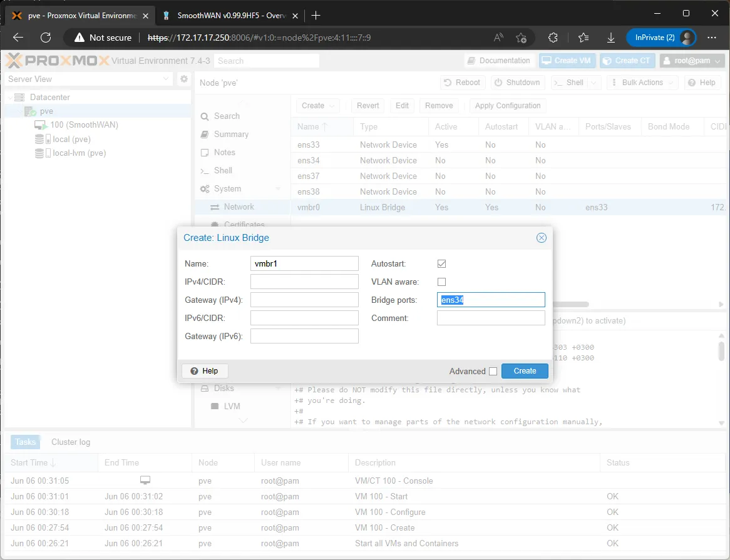Collapse the System menu section

pos(278,189)
